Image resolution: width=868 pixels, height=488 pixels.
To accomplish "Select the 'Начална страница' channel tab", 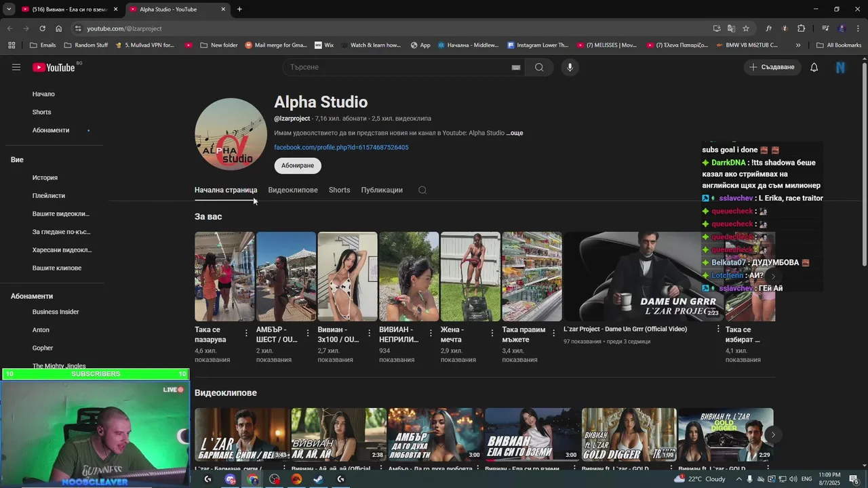I will tap(226, 190).
